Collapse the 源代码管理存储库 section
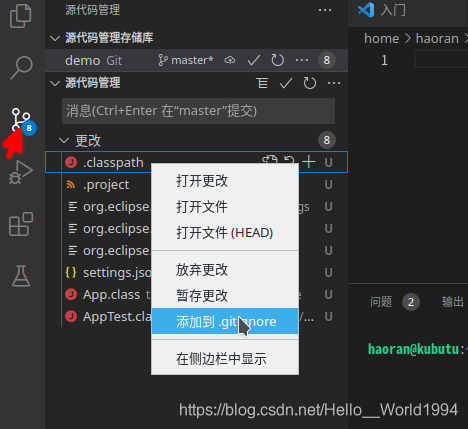 click(x=55, y=38)
